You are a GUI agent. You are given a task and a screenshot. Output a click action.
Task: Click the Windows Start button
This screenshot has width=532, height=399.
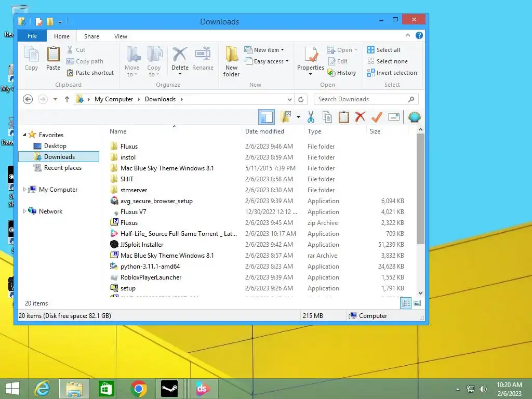tap(12, 389)
